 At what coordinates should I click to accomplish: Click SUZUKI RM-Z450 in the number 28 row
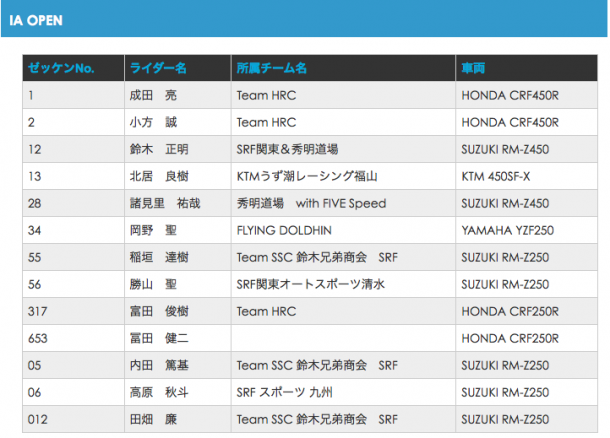click(x=505, y=203)
